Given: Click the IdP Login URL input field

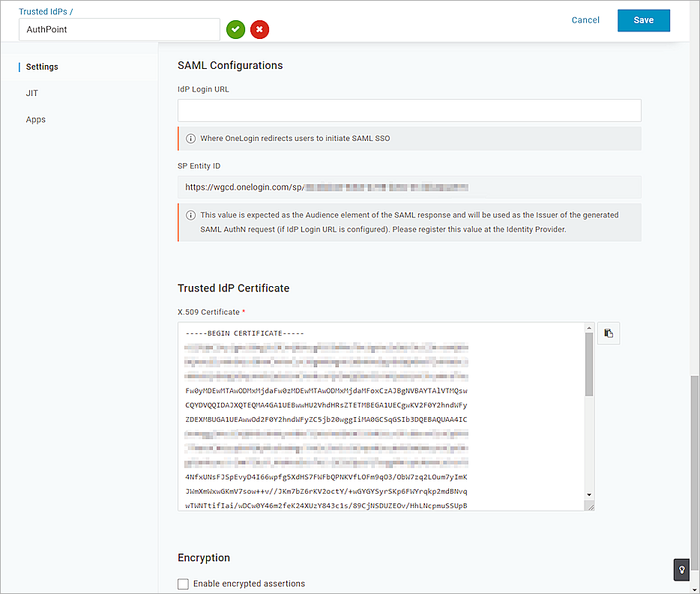Looking at the screenshot, I should pyautogui.click(x=409, y=110).
